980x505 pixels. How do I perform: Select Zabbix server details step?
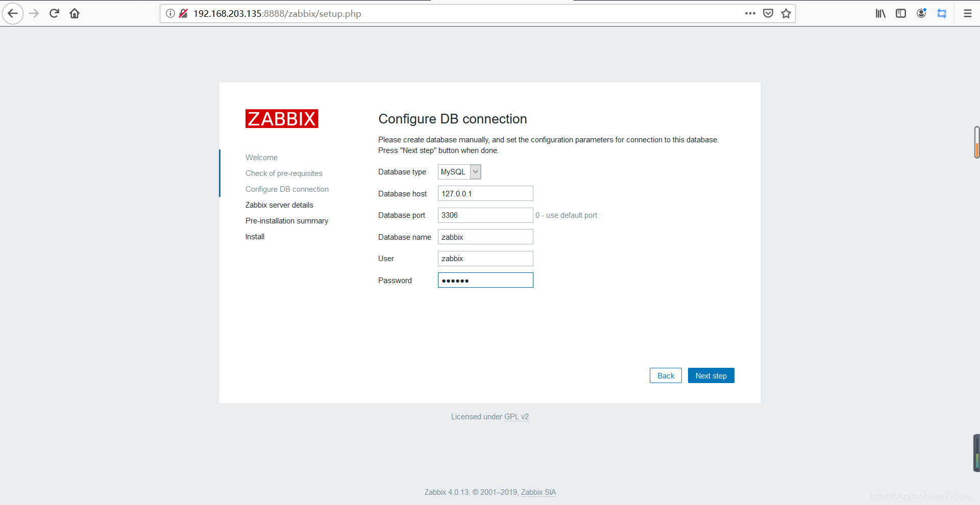pyautogui.click(x=279, y=205)
